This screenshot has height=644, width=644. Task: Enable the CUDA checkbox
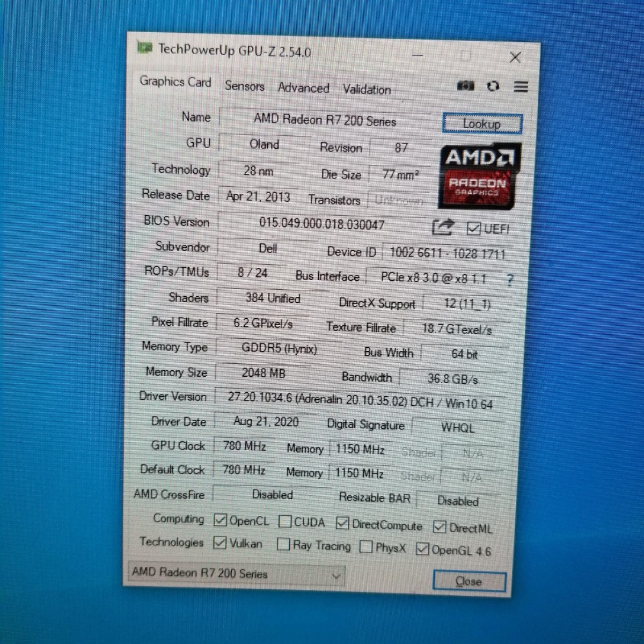pyautogui.click(x=285, y=521)
